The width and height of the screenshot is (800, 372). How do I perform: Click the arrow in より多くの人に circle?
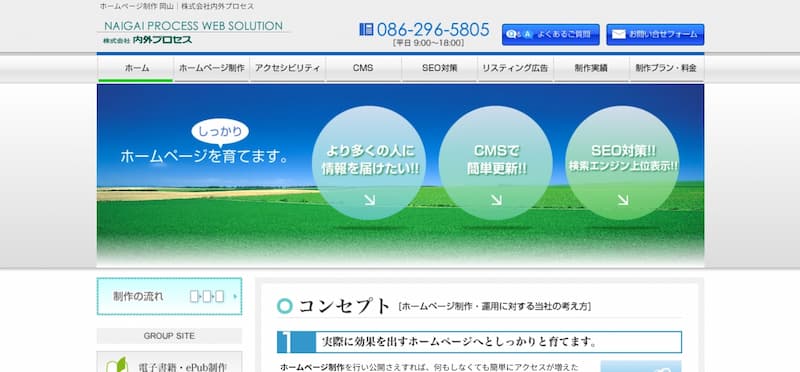[369, 200]
